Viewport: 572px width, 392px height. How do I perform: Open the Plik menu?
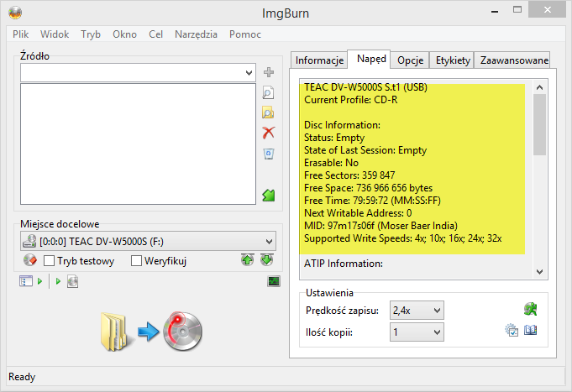[x=20, y=34]
